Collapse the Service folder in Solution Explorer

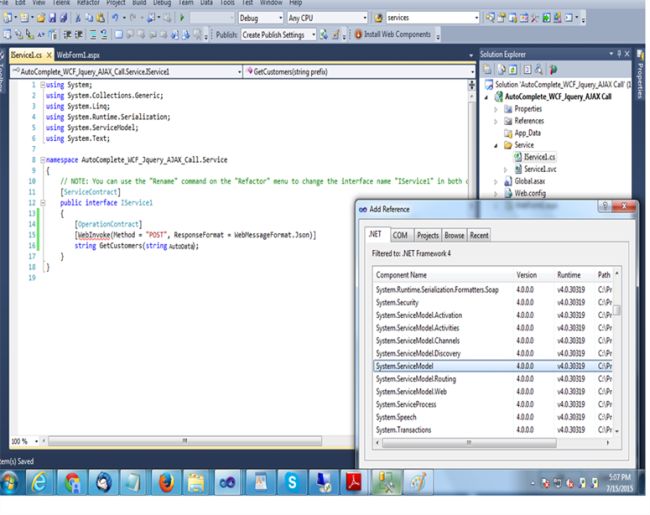coord(496,145)
